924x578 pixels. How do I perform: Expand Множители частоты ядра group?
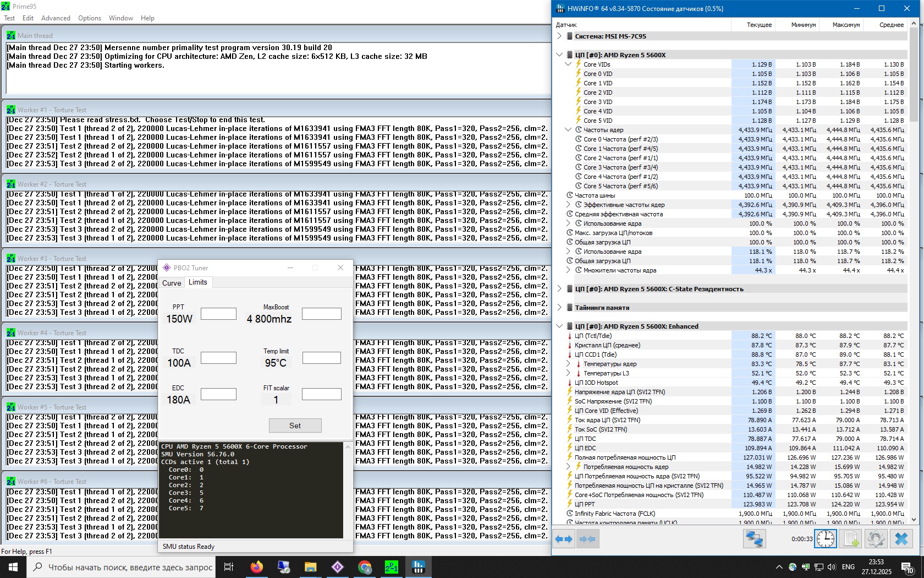568,270
